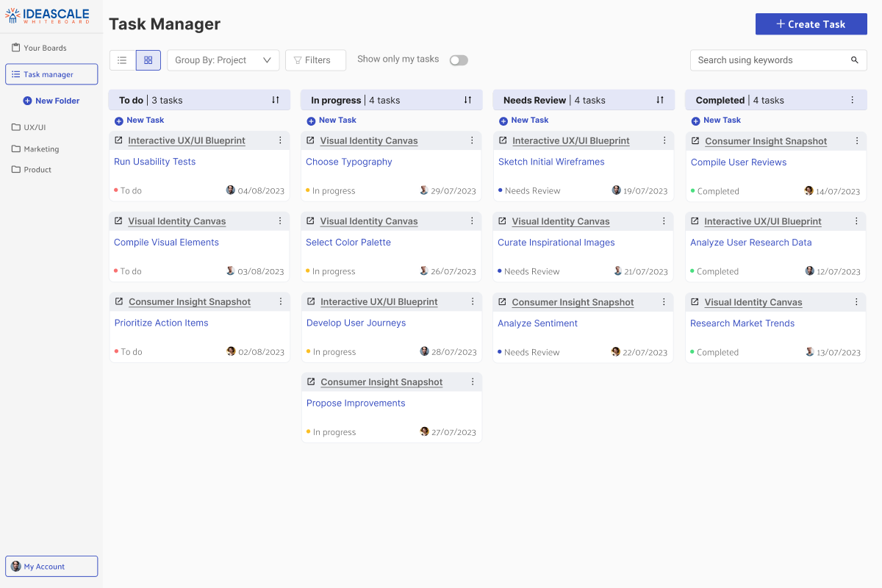Screen dimensions: 882x588
Task: Open options for Choose Typography card
Action: [x=472, y=140]
